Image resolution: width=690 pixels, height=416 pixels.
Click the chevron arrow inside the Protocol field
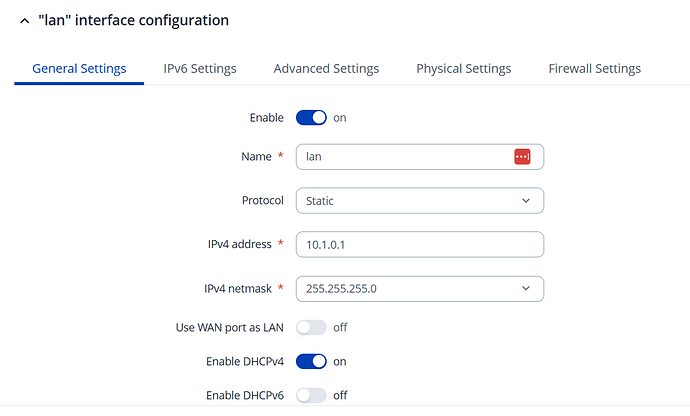click(x=527, y=201)
